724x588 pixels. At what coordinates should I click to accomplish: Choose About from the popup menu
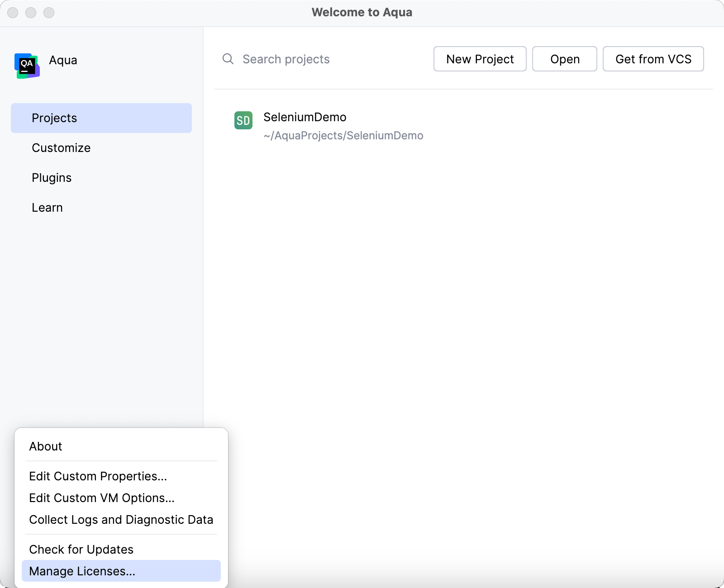(x=121, y=446)
